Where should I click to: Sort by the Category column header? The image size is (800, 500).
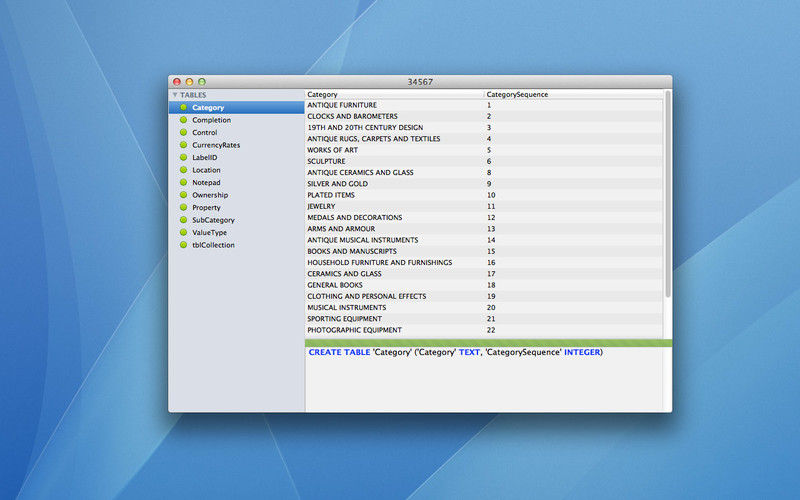[x=394, y=94]
